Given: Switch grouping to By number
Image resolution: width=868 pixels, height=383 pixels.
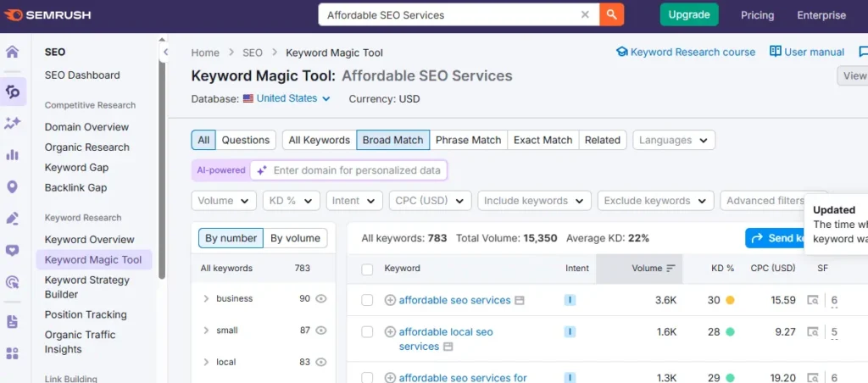Looking at the screenshot, I should pyautogui.click(x=231, y=239).
